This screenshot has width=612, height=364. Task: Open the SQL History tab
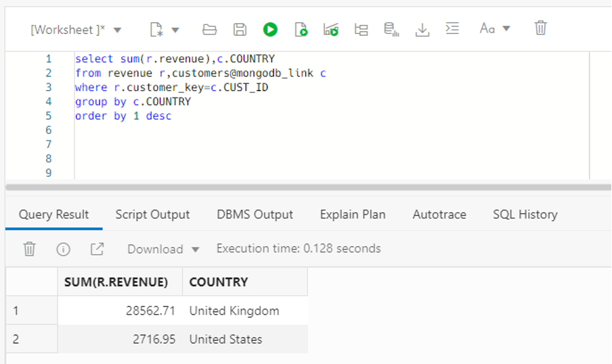coord(525,214)
